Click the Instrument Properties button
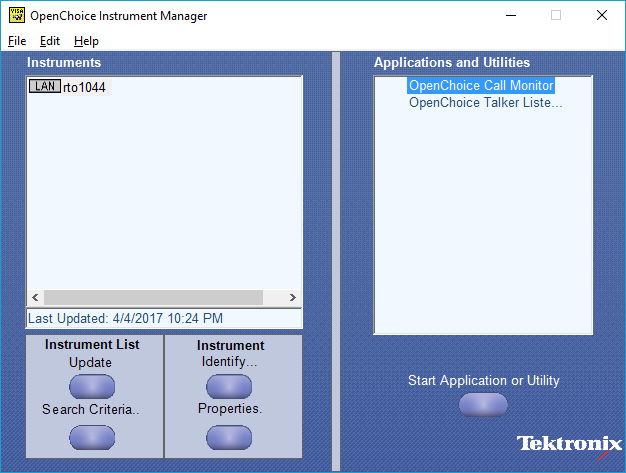This screenshot has height=473, width=626. point(229,437)
